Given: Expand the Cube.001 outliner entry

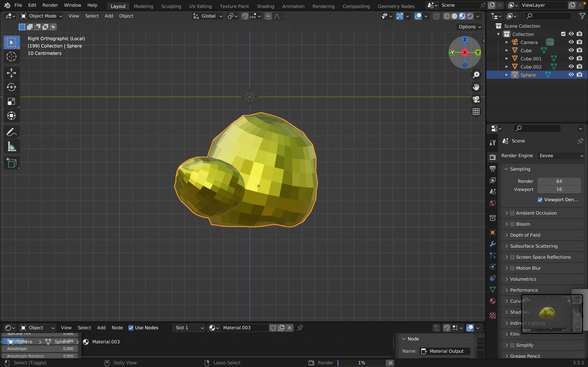Looking at the screenshot, I should [x=506, y=58].
